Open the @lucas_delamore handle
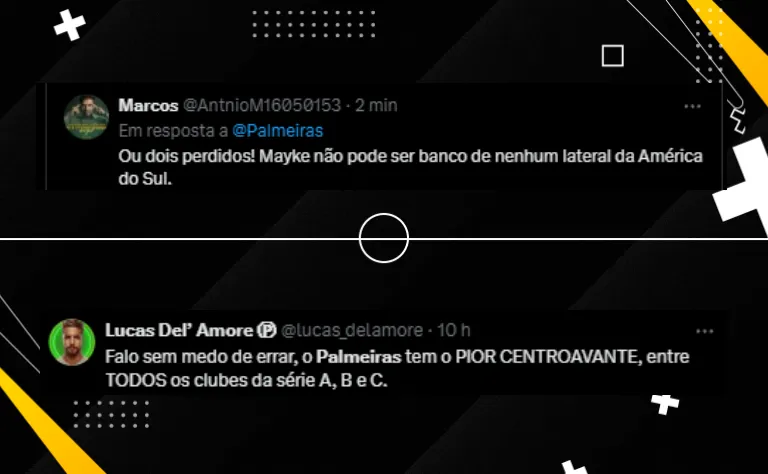Viewport: 768px width, 474px height. coord(352,331)
